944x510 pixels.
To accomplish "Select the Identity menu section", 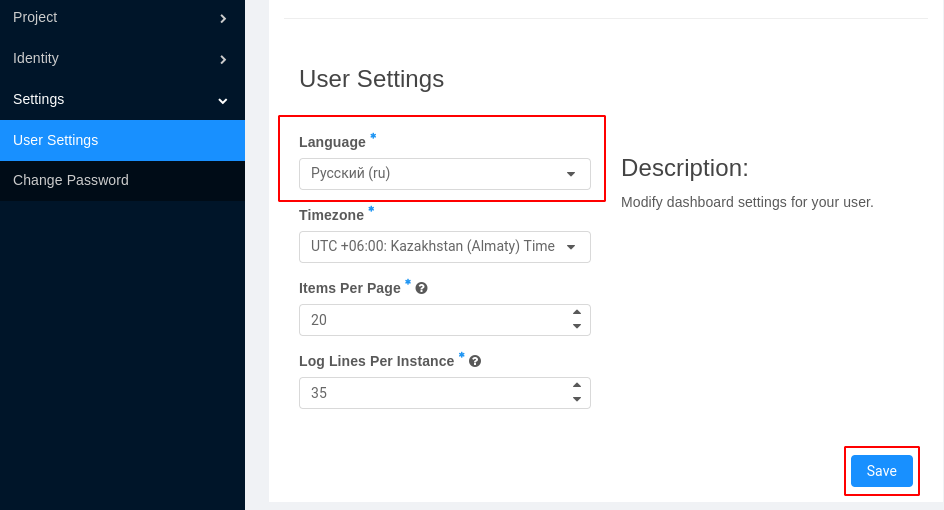I will click(x=122, y=58).
